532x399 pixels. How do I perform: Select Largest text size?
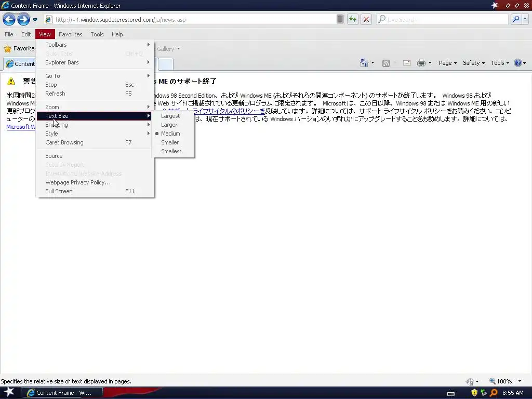[x=173, y=116]
